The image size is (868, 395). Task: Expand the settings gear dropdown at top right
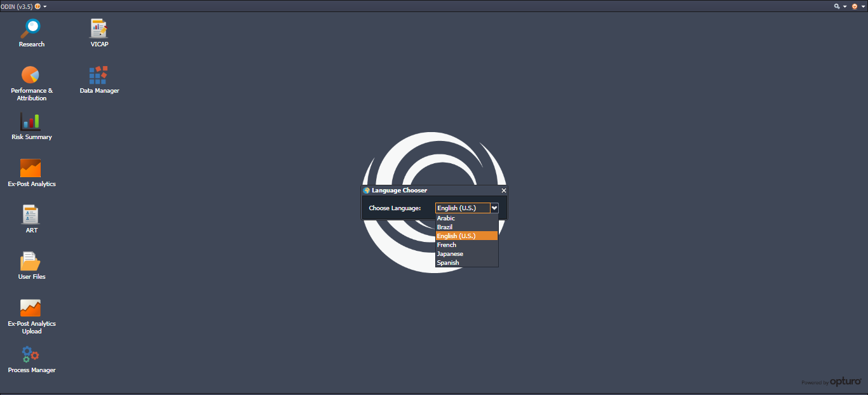840,6
